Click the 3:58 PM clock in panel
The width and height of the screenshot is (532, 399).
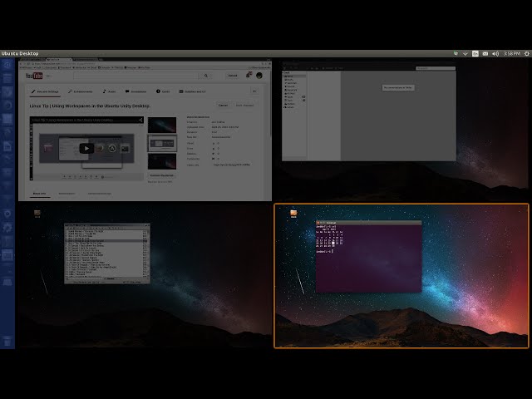512,53
